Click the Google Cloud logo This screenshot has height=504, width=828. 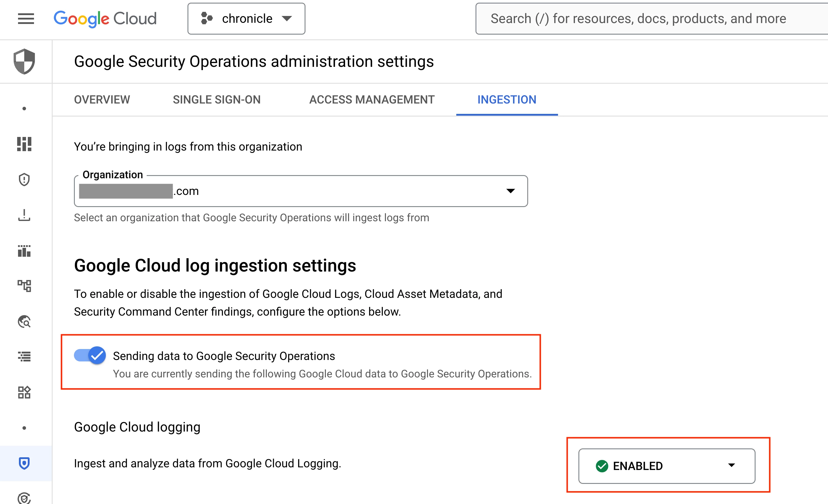pos(105,19)
